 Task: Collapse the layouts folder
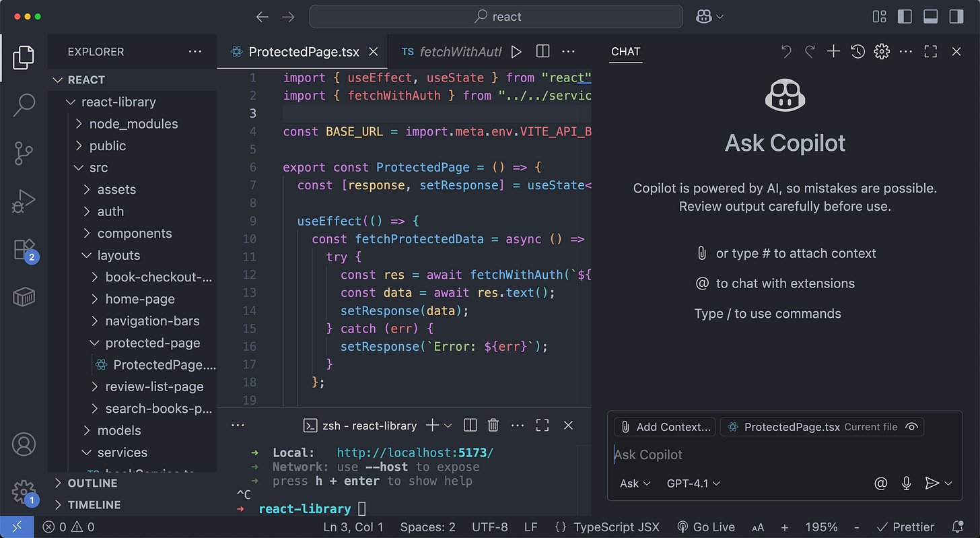[x=133, y=255]
